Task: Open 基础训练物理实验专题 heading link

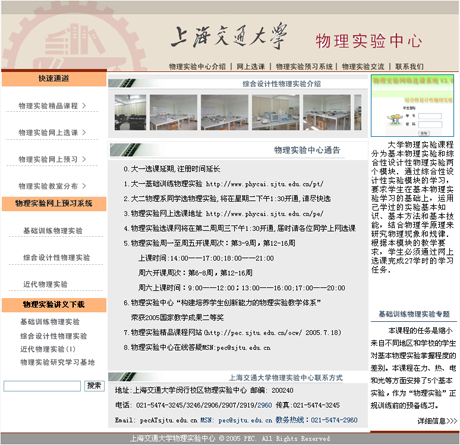Action: 414,314
